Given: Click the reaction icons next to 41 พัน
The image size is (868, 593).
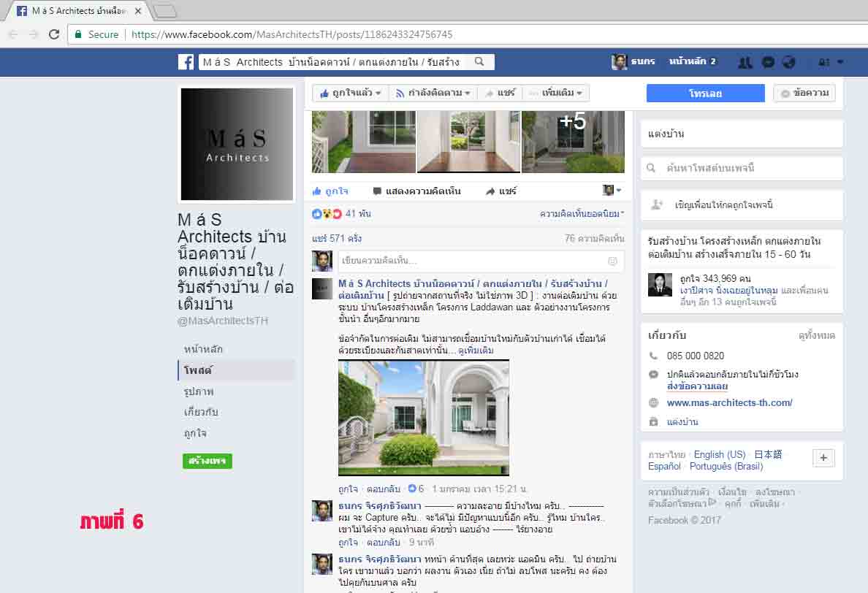Looking at the screenshot, I should (327, 213).
